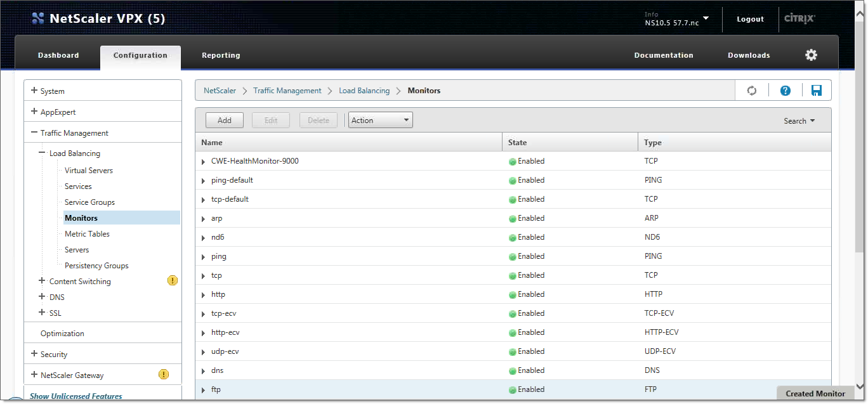This screenshot has height=404, width=868.
Task: Select the tcp monitor name
Action: (x=216, y=275)
